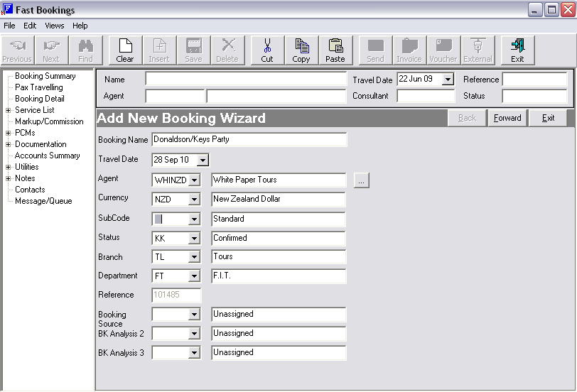Click the Booking Name field with Donaldson/Keys Party
Viewport: 577px width, 392px height.
click(249, 139)
